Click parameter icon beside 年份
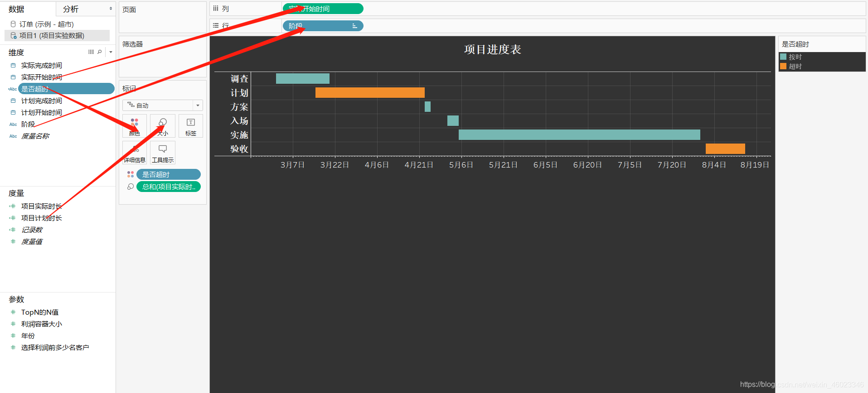The height and width of the screenshot is (393, 868). [x=13, y=336]
